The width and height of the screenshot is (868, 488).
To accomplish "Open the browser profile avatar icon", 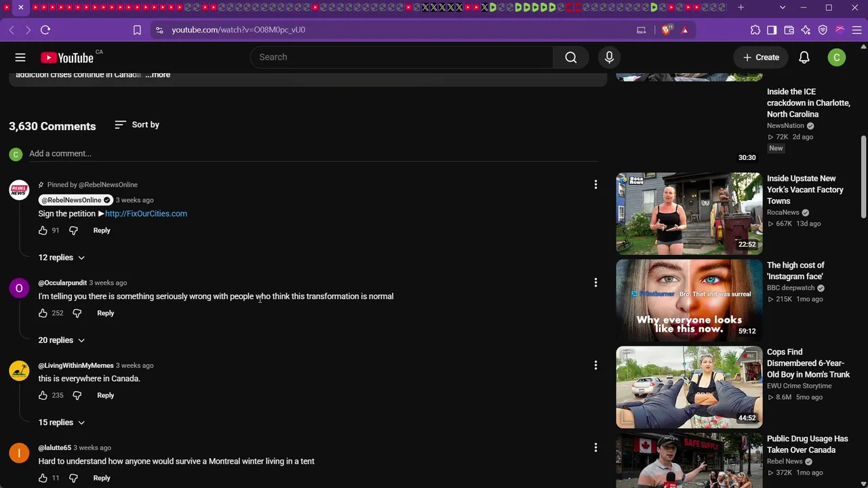I will click(840, 30).
